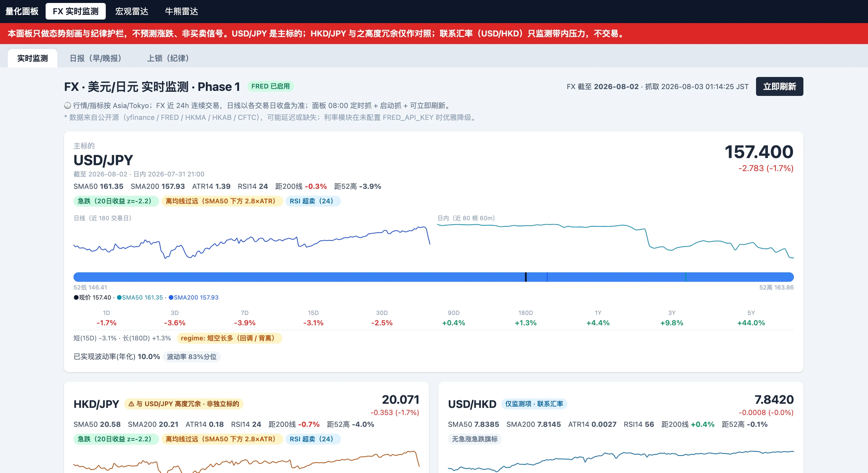This screenshot has width=868, height=473.
Task: Click the USD/HKD price 7.8420
Action: [774, 400]
